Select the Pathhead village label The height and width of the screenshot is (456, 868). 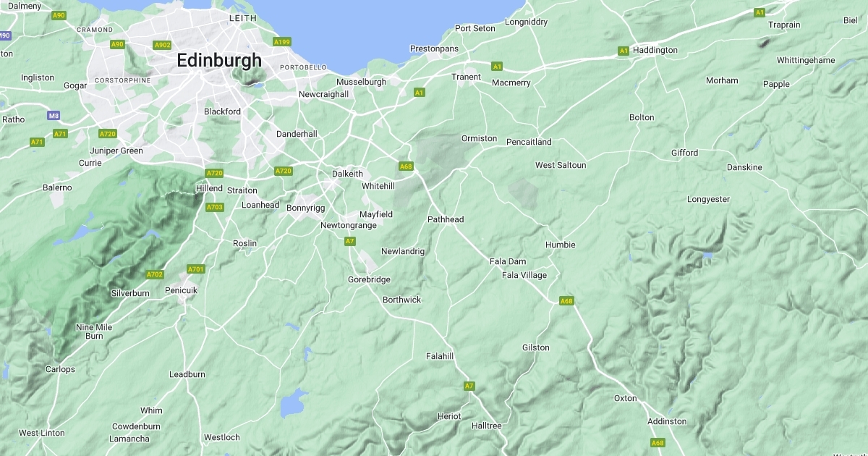[446, 219]
